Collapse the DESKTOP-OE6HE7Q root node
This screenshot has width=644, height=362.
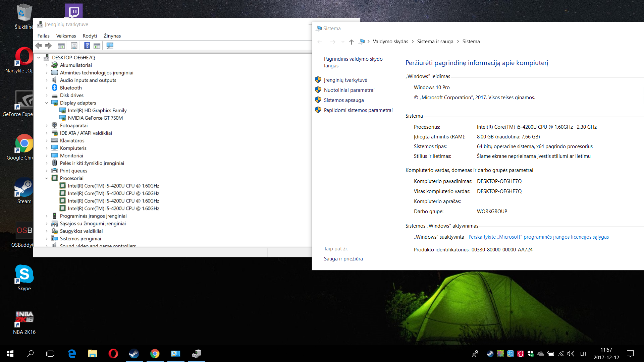point(39,58)
